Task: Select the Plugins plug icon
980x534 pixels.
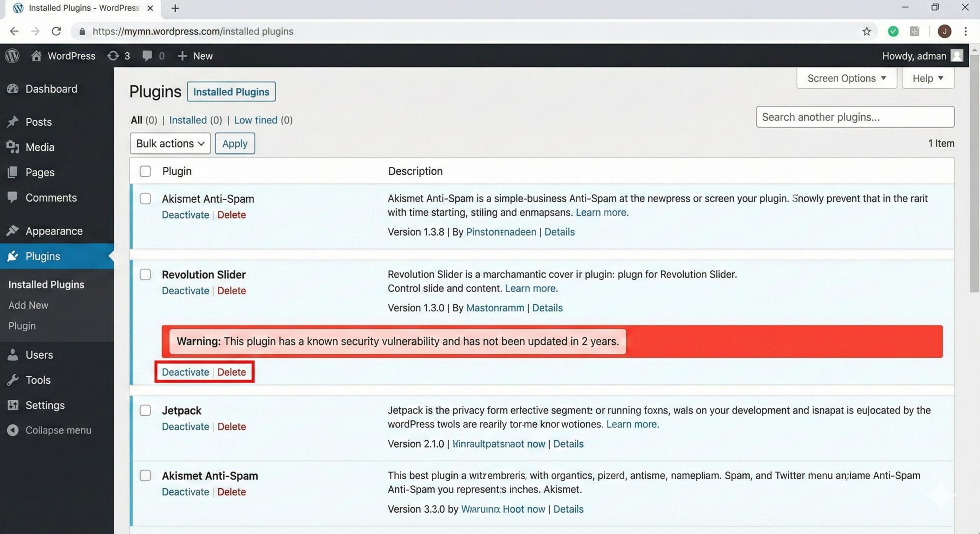Action: click(x=13, y=256)
